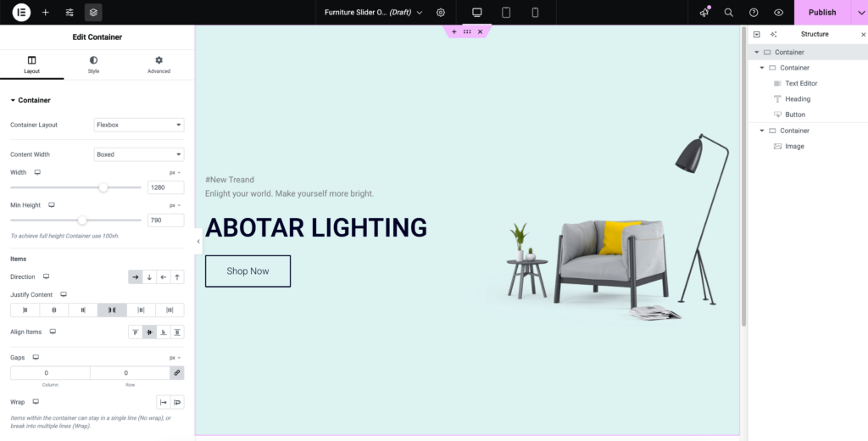This screenshot has width=868, height=441.
Task: Select Image item in Structure panel
Action: 794,146
